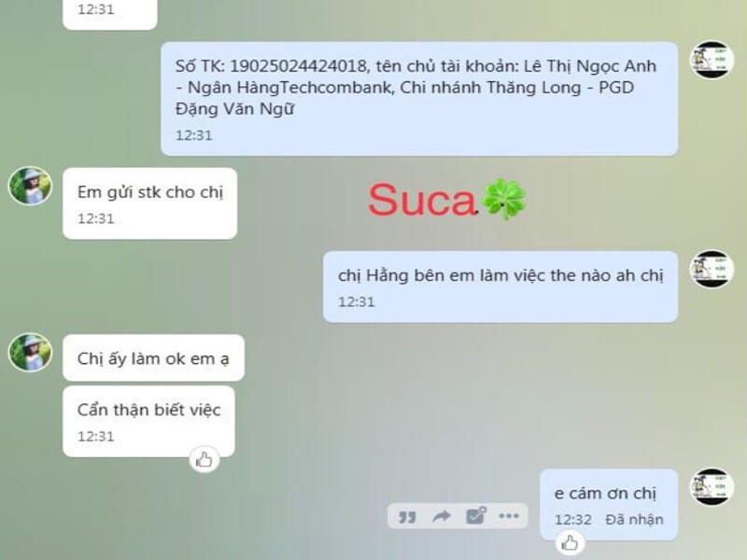
Task: Select the 'Chị ấy làm ok em ạ' bubble
Action: 153,357
